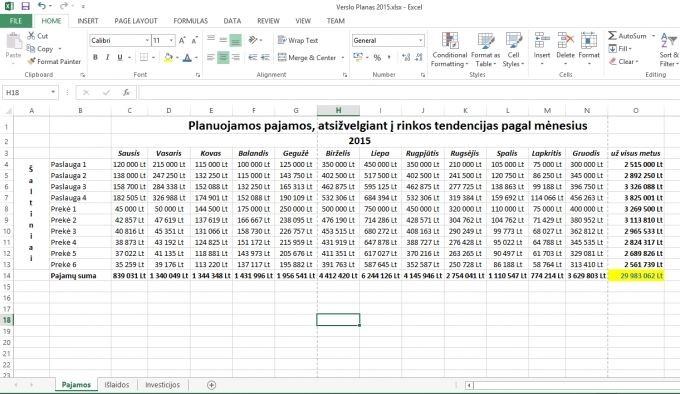Expand the Merge & Center arrow options
Image resolution: width=680 pixels, height=394 pixels.
coord(343,57)
